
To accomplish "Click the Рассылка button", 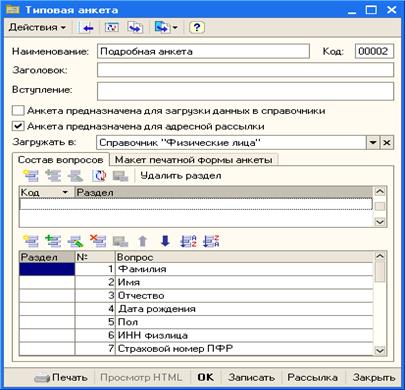I will [x=312, y=377].
